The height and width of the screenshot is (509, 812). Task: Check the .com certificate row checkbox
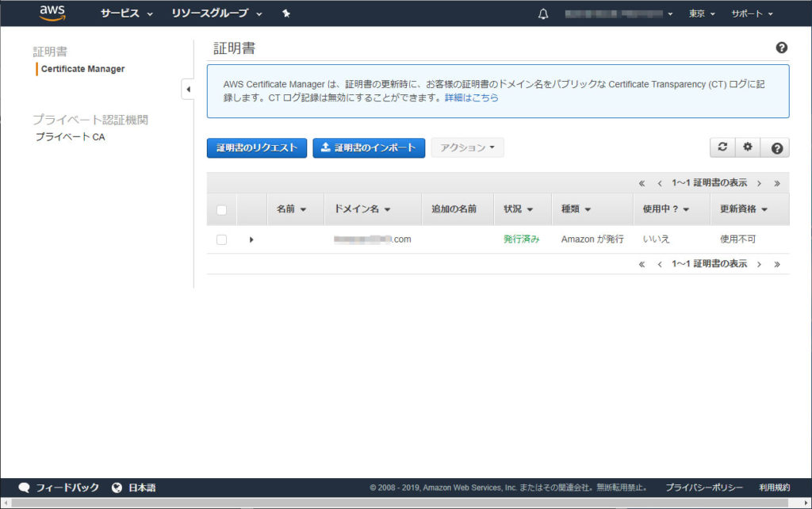coord(222,239)
